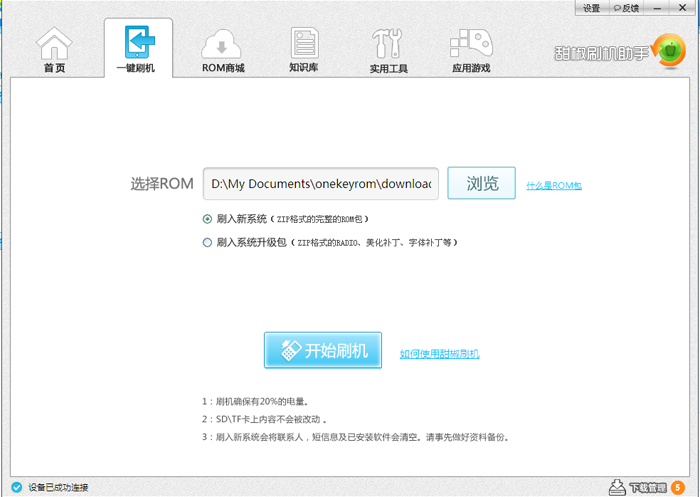Open the 实用工具 tab
Screen dimensions: 700x497
[x=388, y=50]
